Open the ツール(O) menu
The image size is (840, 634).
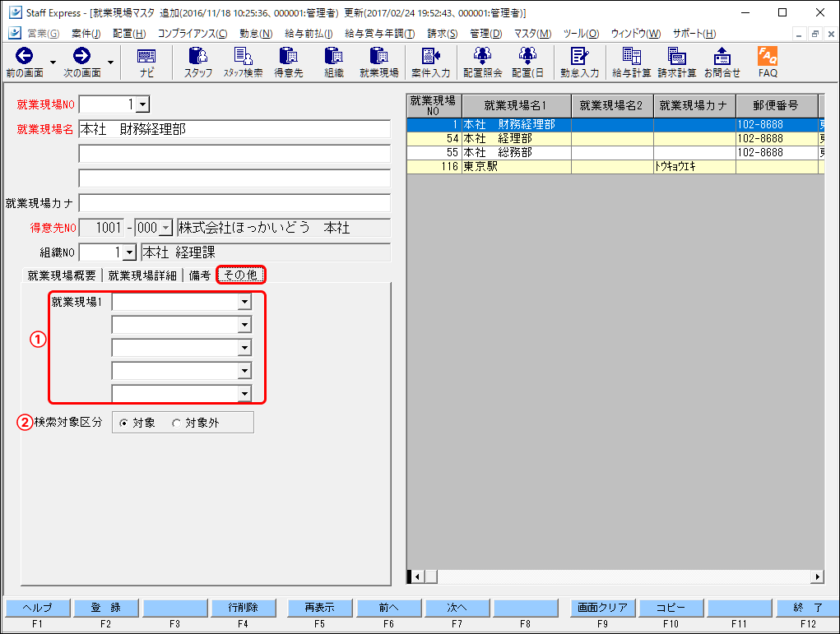click(581, 34)
